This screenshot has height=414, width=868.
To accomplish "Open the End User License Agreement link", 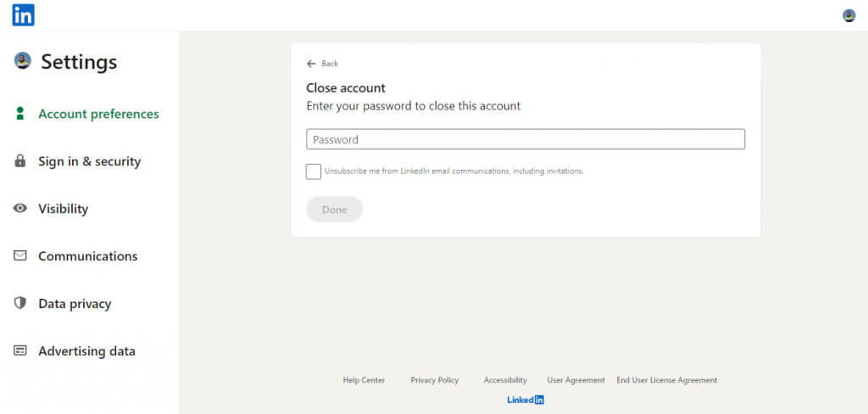I will [666, 380].
